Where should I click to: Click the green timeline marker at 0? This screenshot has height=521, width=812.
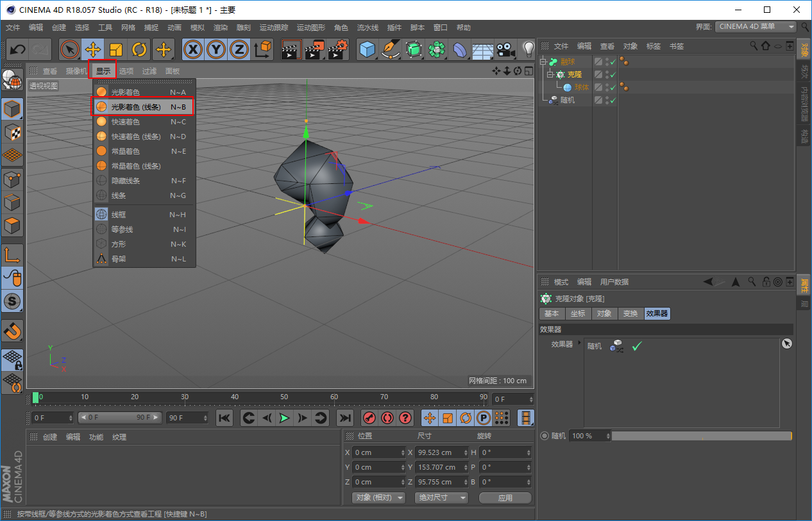click(36, 397)
